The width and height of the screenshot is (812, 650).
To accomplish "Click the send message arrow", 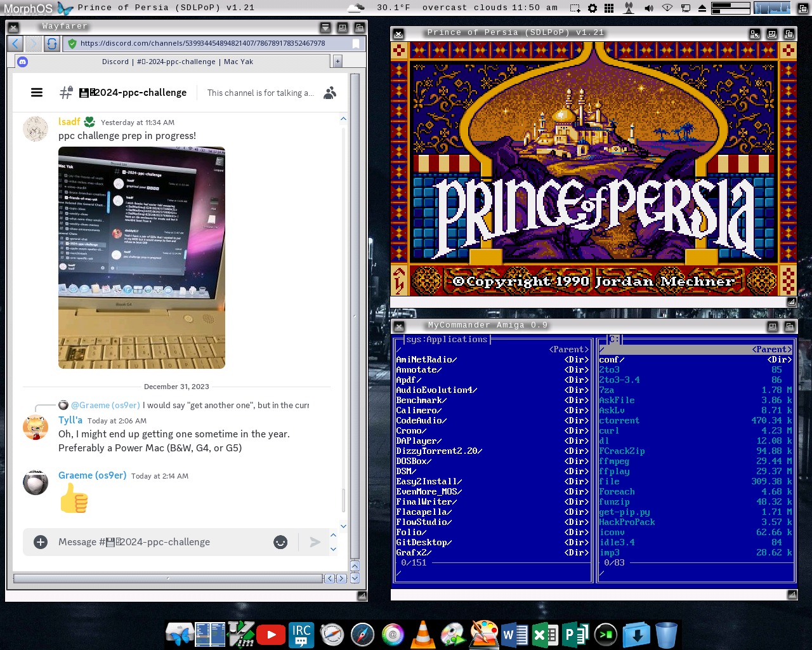I will (315, 542).
